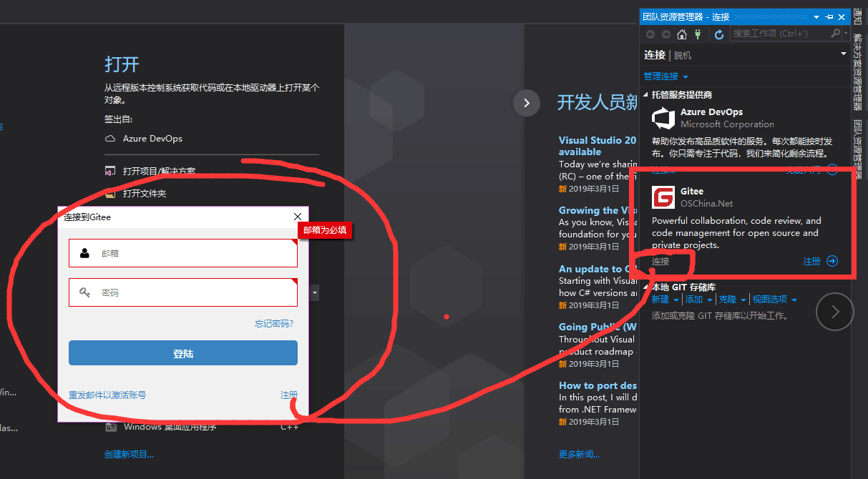Open the Team Explorer window options dropdown
The width and height of the screenshot is (868, 479).
point(816,16)
